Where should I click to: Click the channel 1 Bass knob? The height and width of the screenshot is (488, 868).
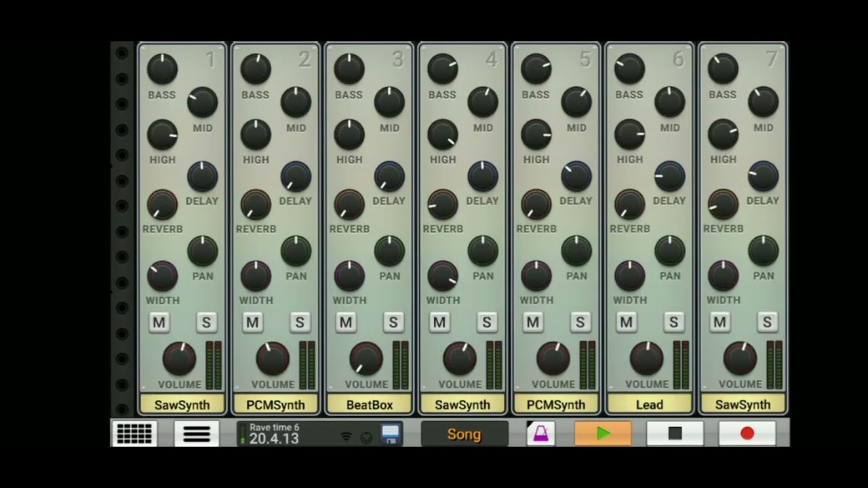tap(162, 69)
